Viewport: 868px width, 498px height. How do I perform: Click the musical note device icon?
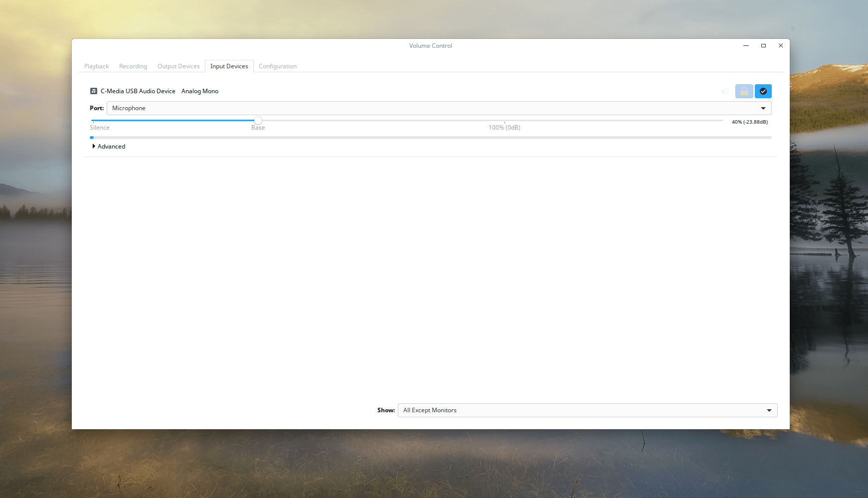pyautogui.click(x=94, y=91)
